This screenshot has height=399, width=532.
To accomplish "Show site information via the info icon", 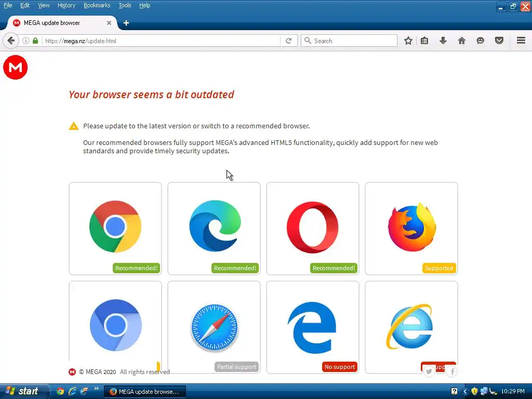I will (26, 41).
